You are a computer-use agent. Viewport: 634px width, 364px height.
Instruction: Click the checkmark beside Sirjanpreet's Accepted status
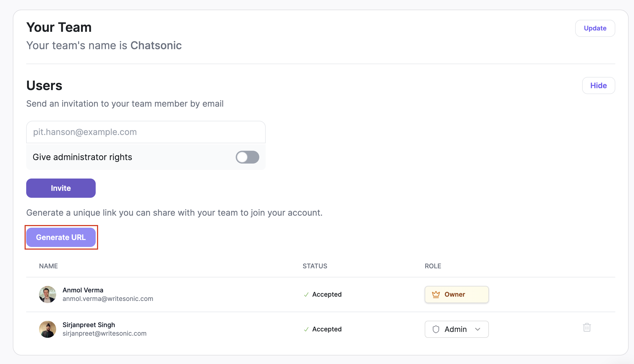click(x=306, y=329)
